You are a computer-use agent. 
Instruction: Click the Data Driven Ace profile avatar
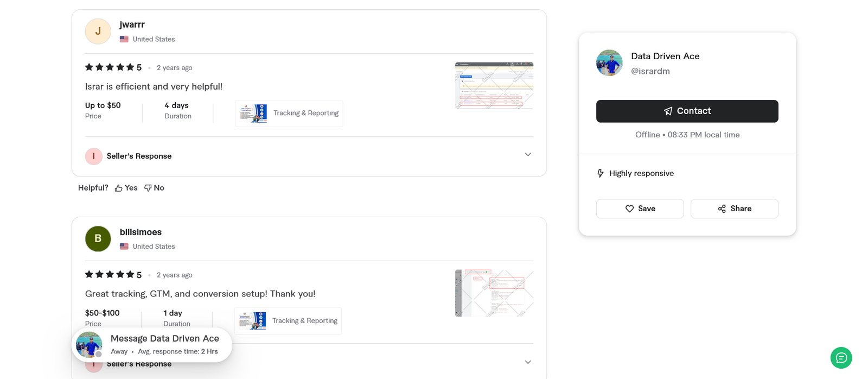tap(609, 62)
